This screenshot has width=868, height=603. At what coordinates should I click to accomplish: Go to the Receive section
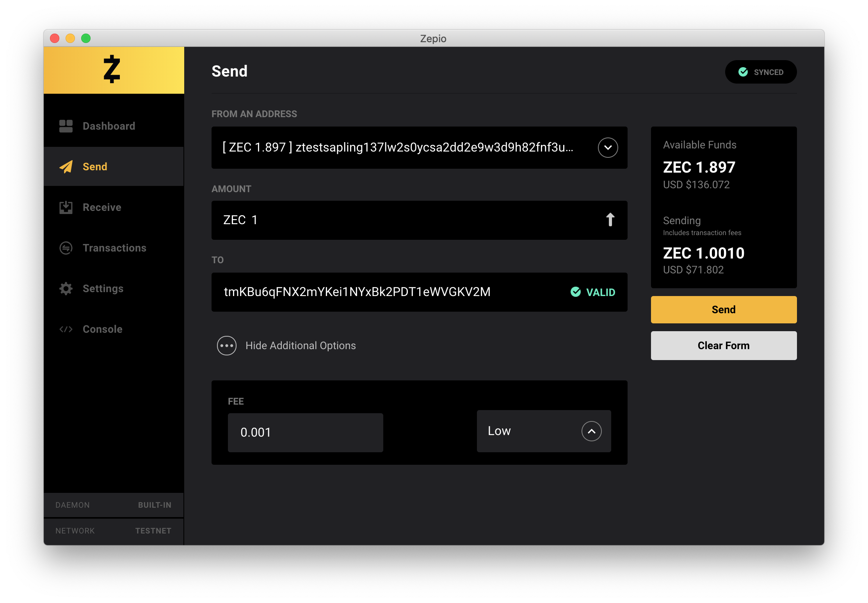coord(102,207)
